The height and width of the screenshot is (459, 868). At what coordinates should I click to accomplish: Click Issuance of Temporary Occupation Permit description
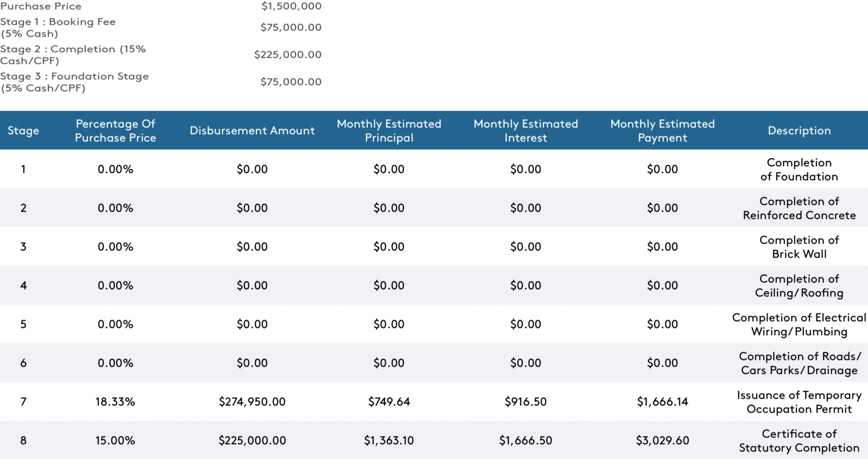[x=799, y=402]
